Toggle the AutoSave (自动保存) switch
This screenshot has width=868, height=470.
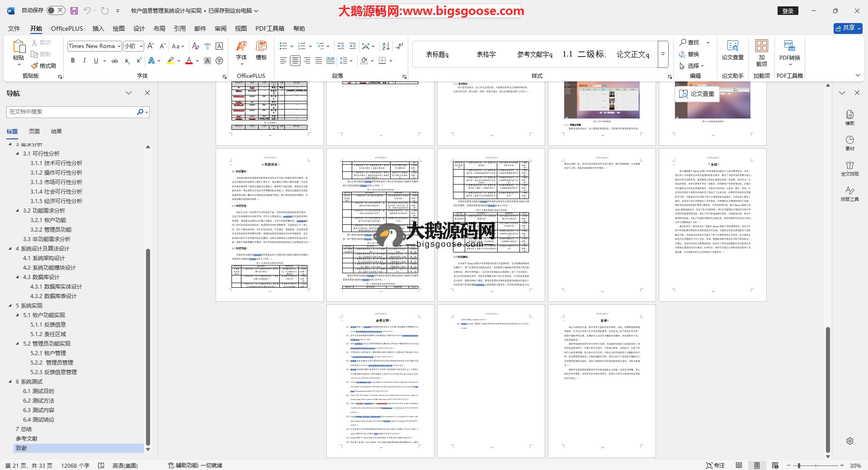(x=56, y=10)
